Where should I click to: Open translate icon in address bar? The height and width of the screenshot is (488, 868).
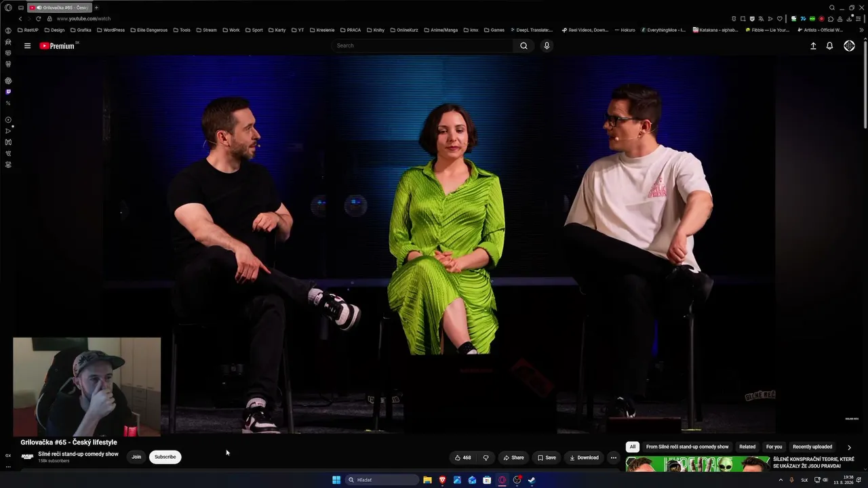(762, 18)
